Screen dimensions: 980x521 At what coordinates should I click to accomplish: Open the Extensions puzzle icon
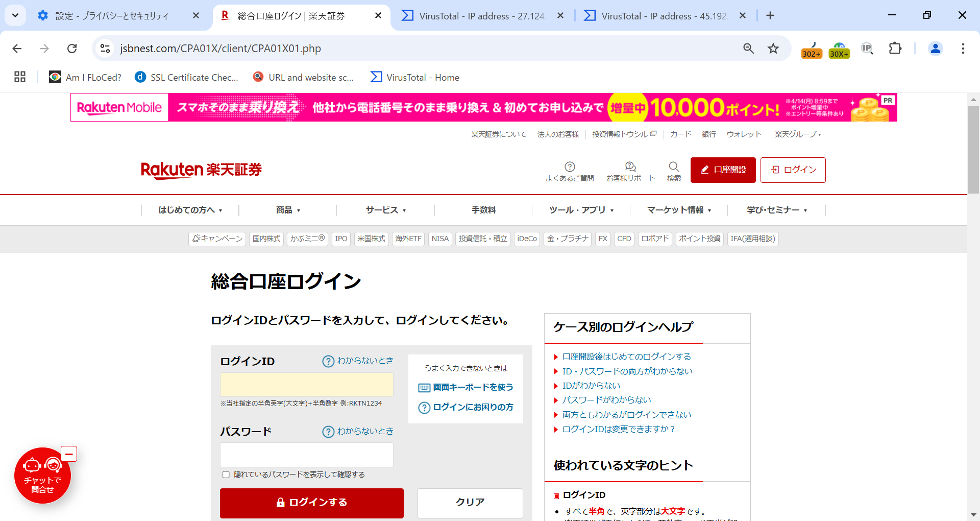coord(895,49)
